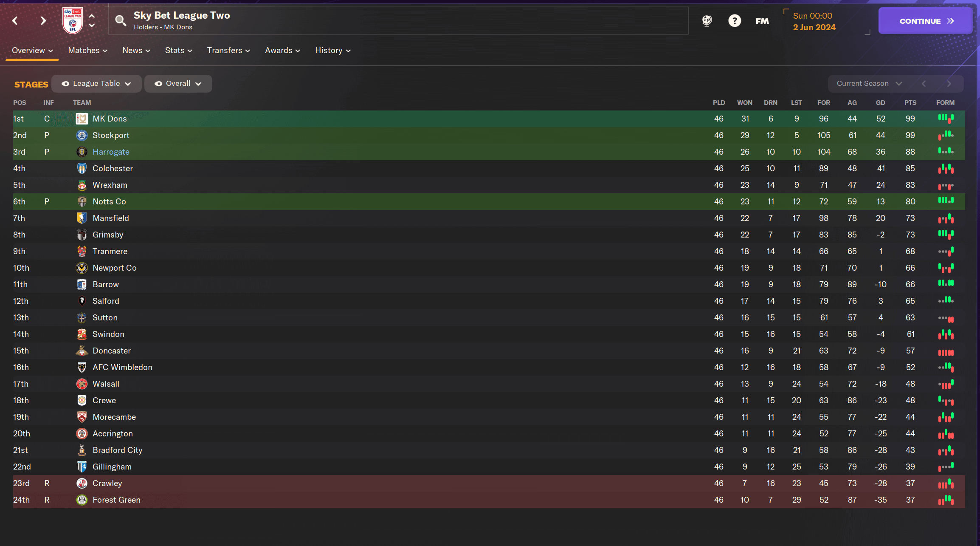Open the Overall filter dropdown
Viewport: 980px width, 546px height.
(178, 84)
